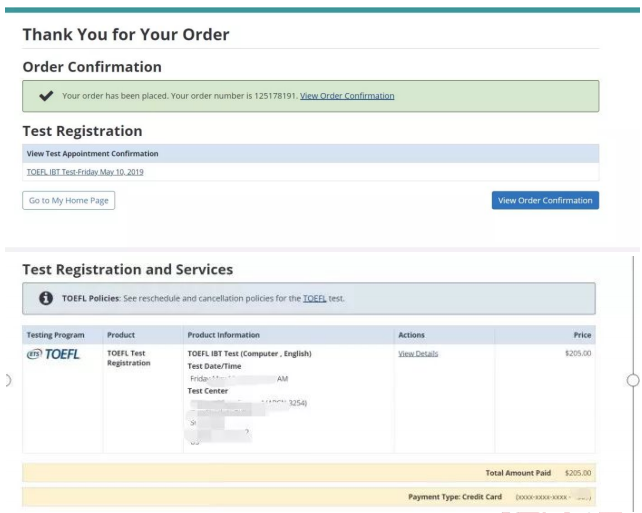The image size is (642, 513).
Task: Select TOEFL iBT Test (Computer, English) text
Action: (249, 353)
